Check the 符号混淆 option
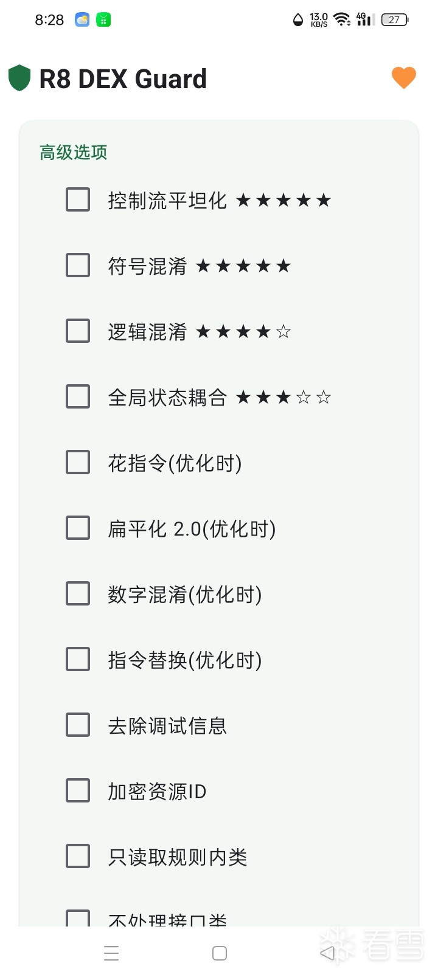 78,265
